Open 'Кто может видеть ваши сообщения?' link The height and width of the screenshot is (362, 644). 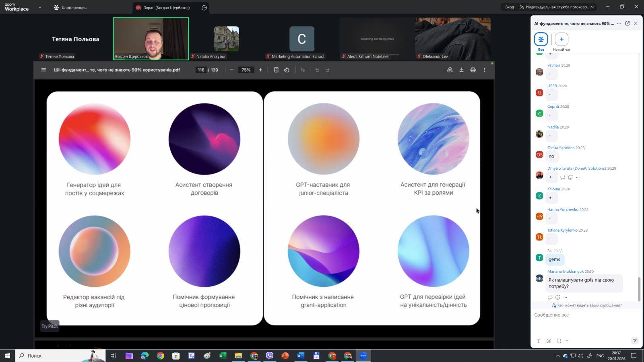point(589,305)
